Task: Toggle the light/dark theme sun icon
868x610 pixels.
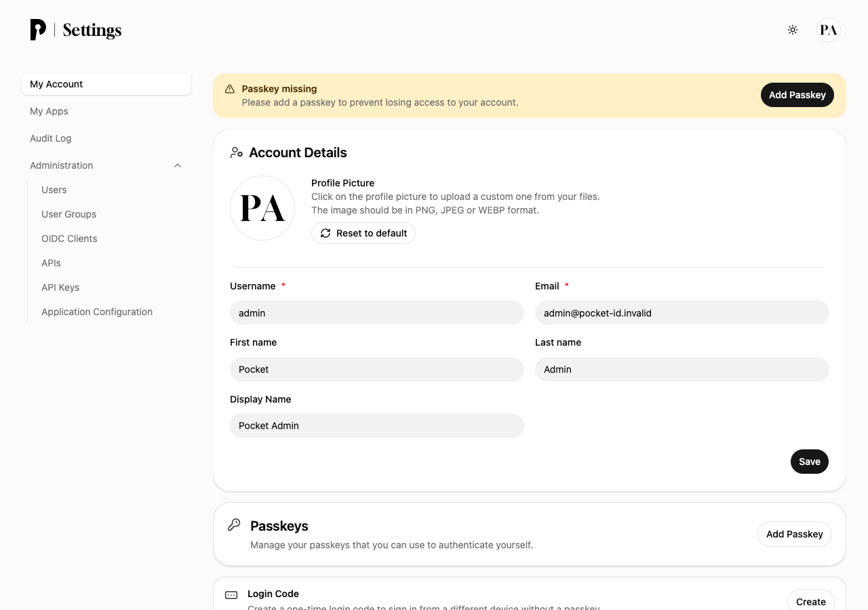Action: point(793,30)
